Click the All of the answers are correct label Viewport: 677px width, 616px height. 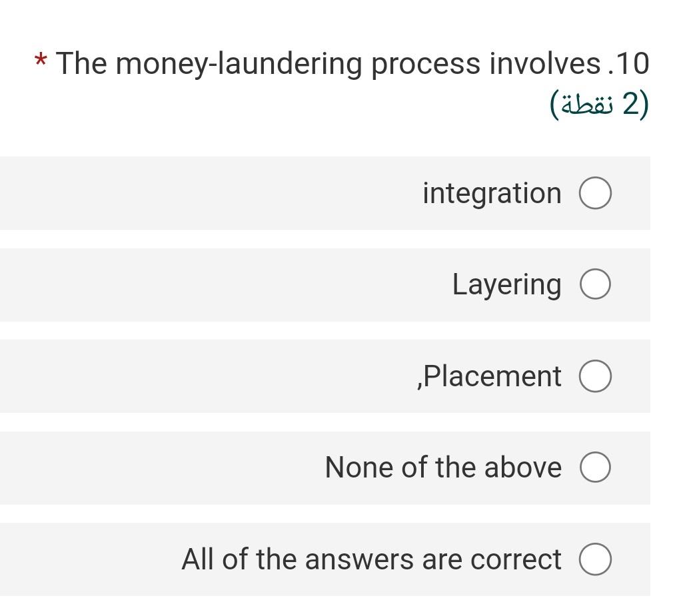click(x=370, y=559)
